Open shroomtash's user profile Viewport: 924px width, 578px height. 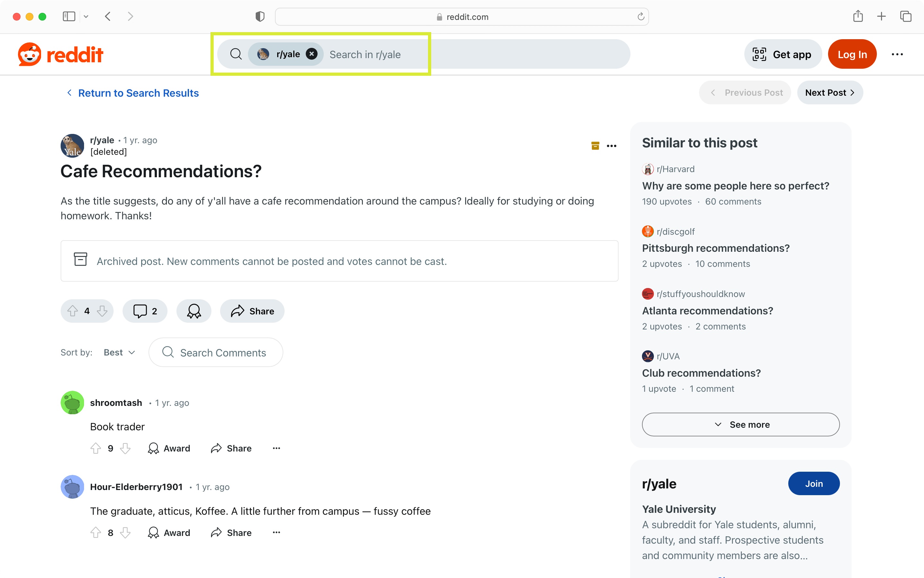[116, 403]
